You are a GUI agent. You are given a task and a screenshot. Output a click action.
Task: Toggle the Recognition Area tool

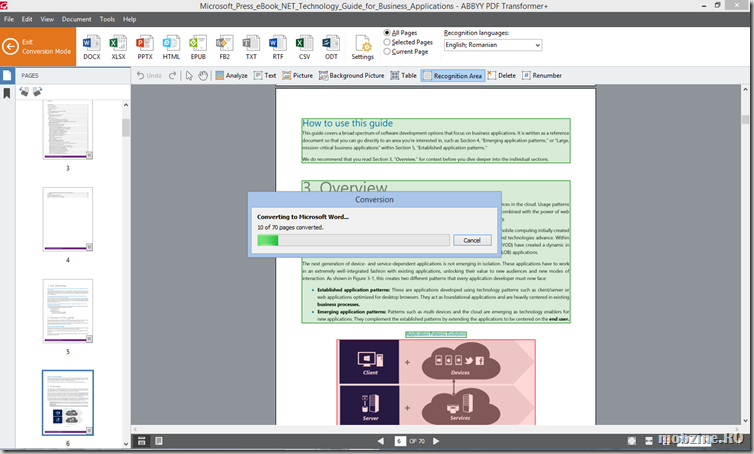click(452, 76)
